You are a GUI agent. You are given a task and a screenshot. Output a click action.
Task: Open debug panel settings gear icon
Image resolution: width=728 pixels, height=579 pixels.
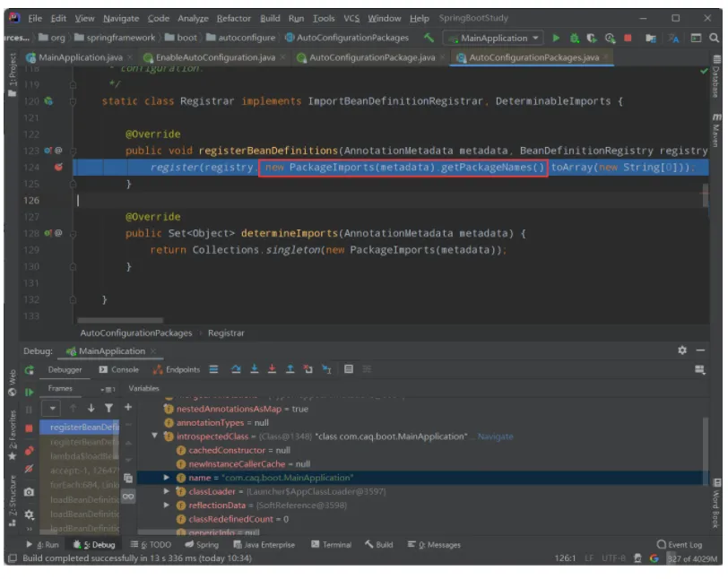tap(682, 350)
